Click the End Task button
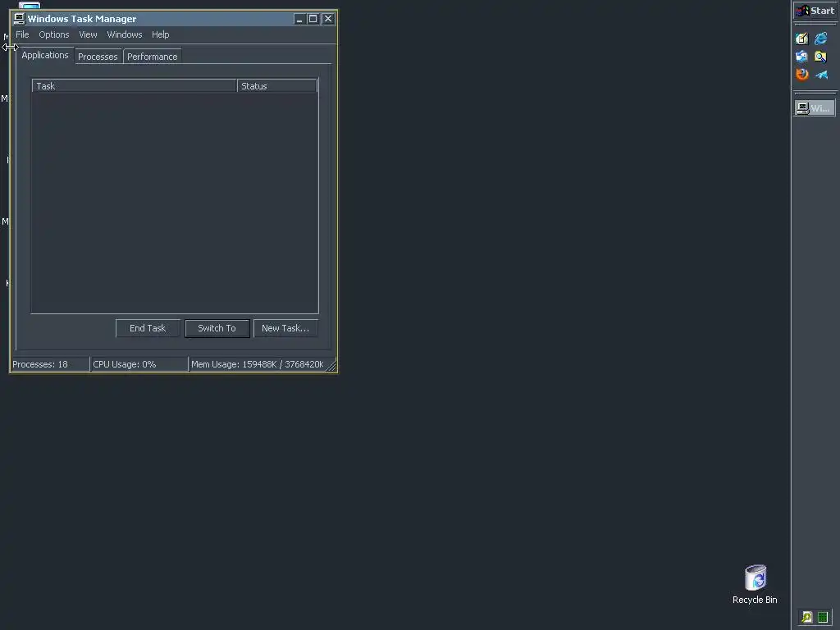This screenshot has width=840, height=630. click(148, 328)
